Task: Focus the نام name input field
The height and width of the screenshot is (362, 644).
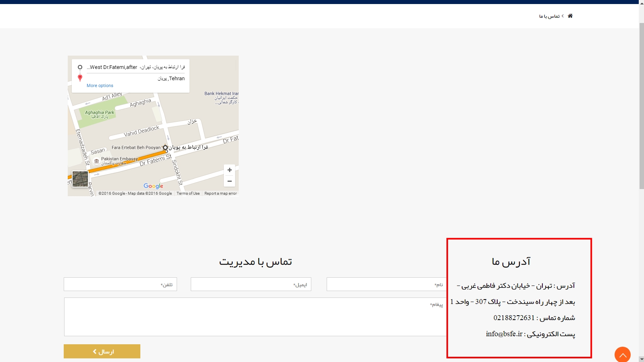Action: click(x=386, y=285)
